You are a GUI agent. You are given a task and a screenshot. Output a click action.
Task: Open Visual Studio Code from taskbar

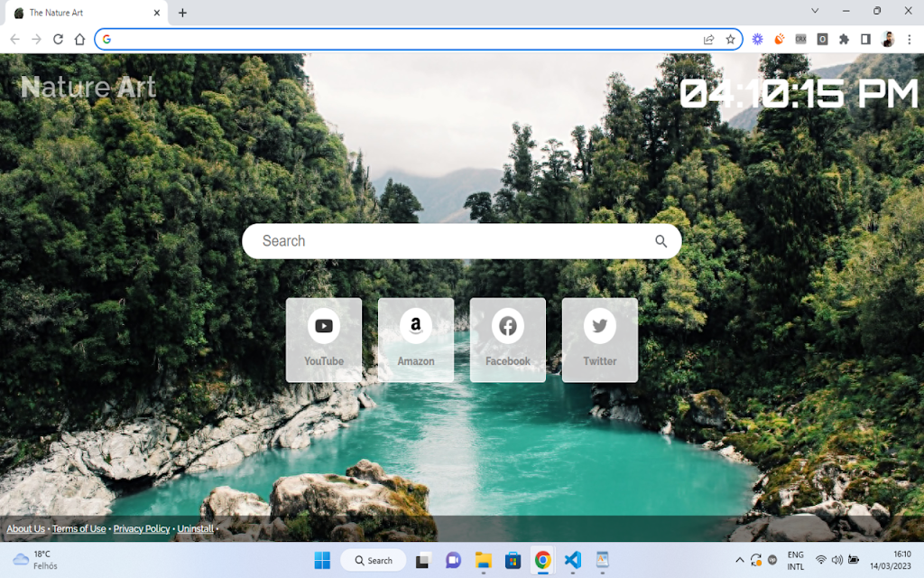[572, 560]
